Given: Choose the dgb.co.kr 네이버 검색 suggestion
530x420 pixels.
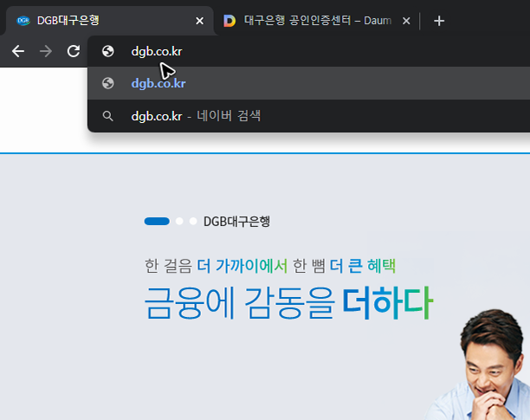Looking at the screenshot, I should tap(308, 116).
